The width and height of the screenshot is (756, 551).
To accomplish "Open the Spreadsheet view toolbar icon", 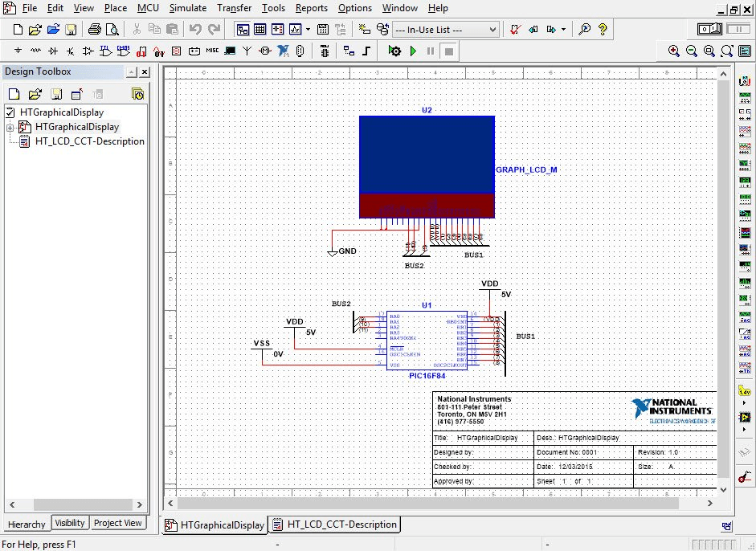I will click(259, 30).
